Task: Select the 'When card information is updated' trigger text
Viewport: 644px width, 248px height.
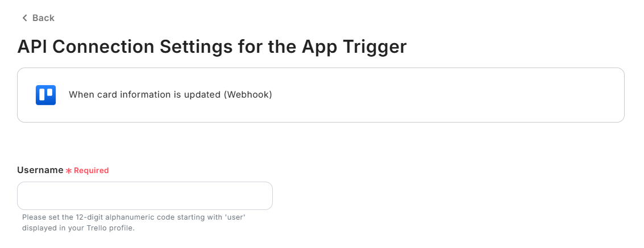Action: pyautogui.click(x=145, y=95)
